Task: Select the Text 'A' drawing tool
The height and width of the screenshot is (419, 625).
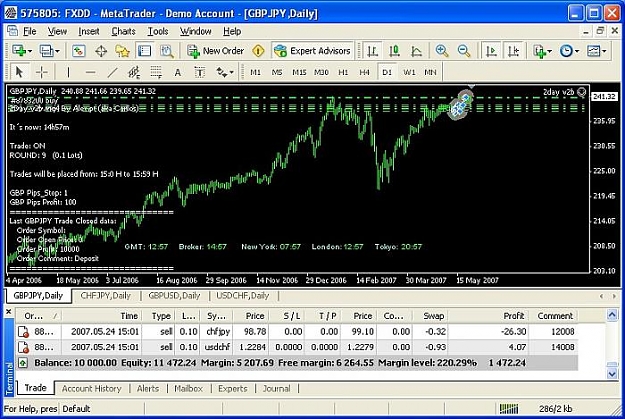Action: pyautogui.click(x=178, y=73)
